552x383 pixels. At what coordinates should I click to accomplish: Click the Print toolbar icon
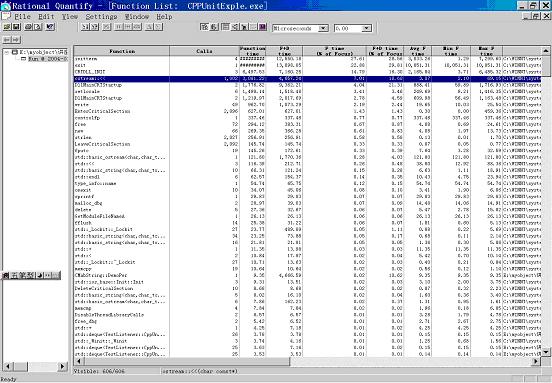point(29,27)
